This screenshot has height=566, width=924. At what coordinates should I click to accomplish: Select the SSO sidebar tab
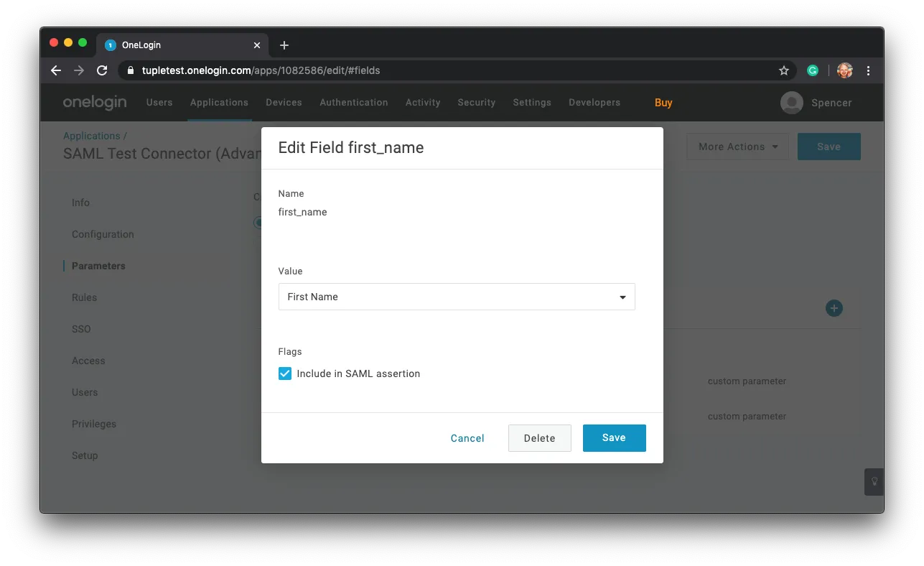tap(81, 329)
